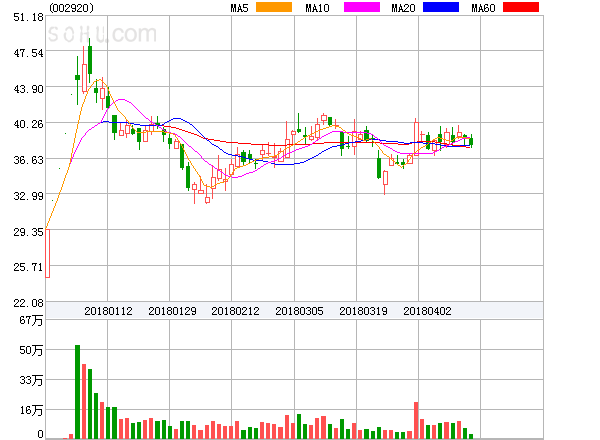Click the tallest green volume bar
600x440 pixels.
tap(77, 392)
